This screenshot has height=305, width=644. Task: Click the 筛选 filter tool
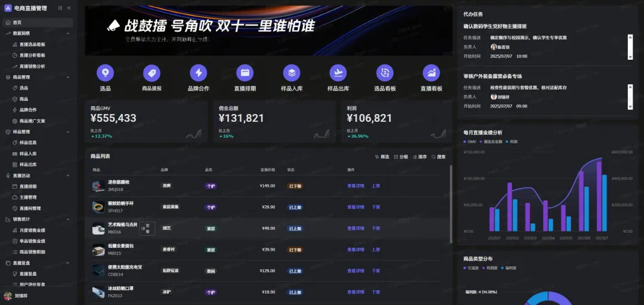tap(382, 156)
